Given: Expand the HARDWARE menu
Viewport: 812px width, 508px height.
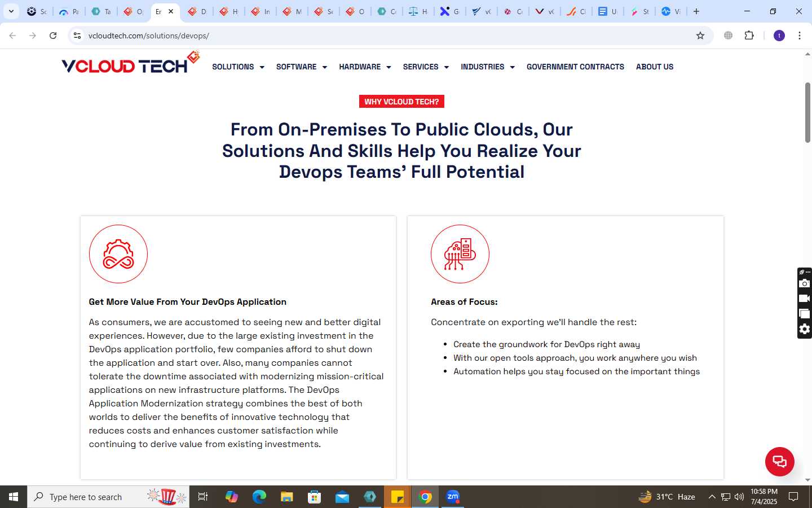Looking at the screenshot, I should click(x=365, y=67).
